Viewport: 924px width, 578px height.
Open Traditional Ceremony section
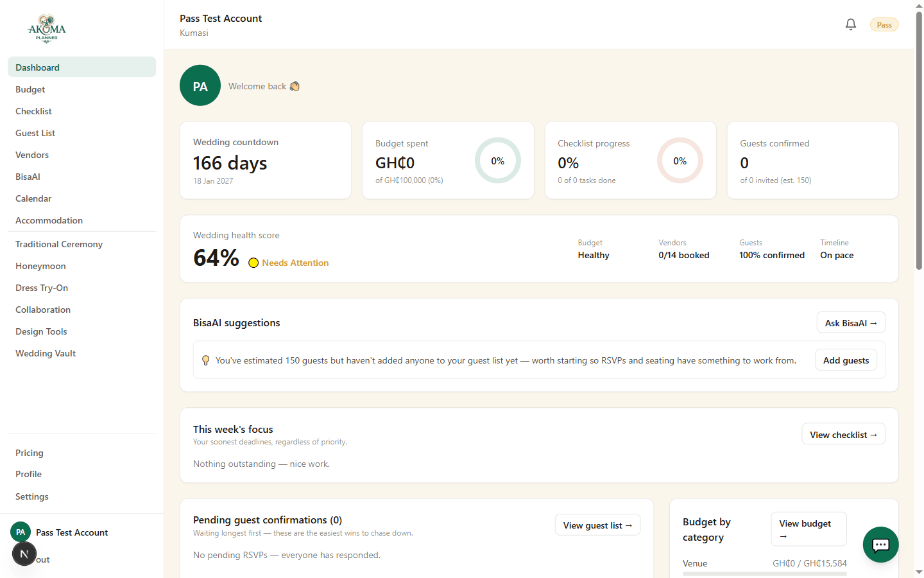(81, 244)
